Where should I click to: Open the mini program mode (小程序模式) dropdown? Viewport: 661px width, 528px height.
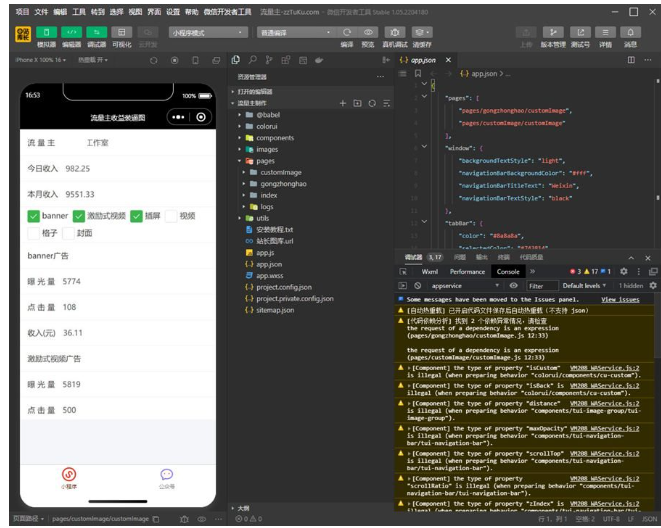click(208, 32)
